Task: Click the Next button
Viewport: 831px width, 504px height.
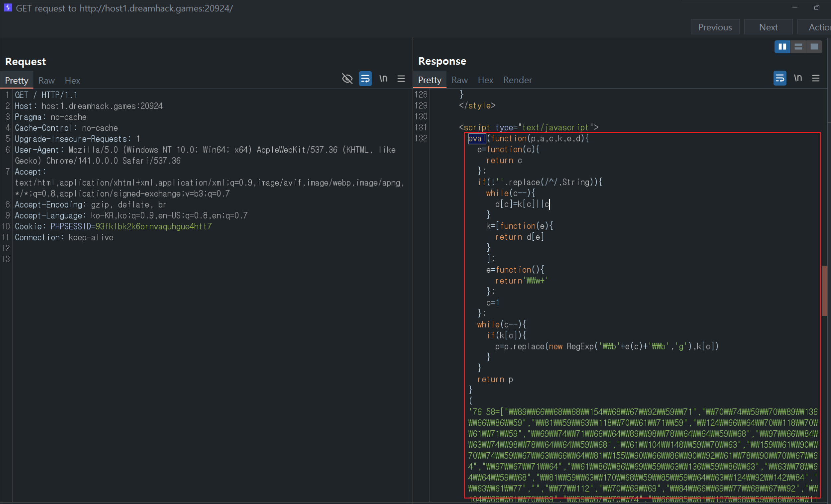Action: coord(768,27)
